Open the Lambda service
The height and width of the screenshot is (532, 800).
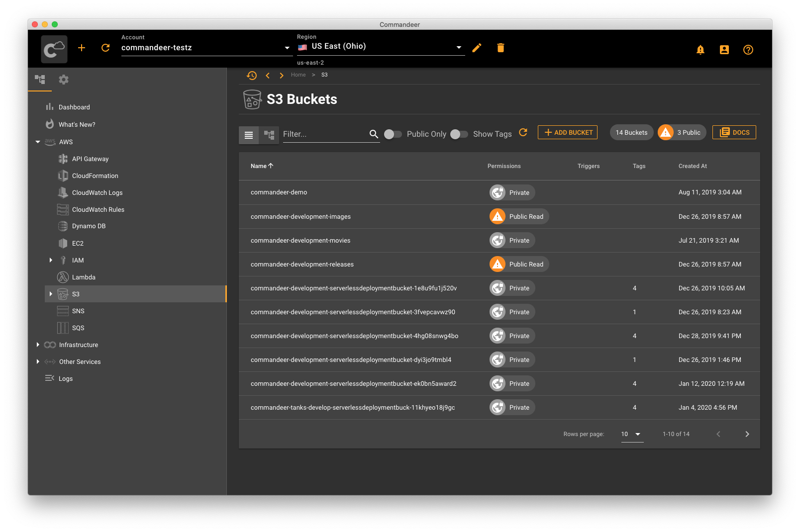tap(84, 277)
